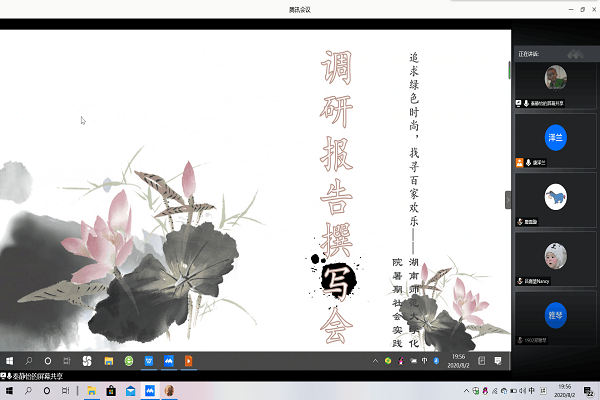Image resolution: width=600 pixels, height=400 pixels.
Task: Open search on the bottom taskbar
Action: tap(29, 389)
